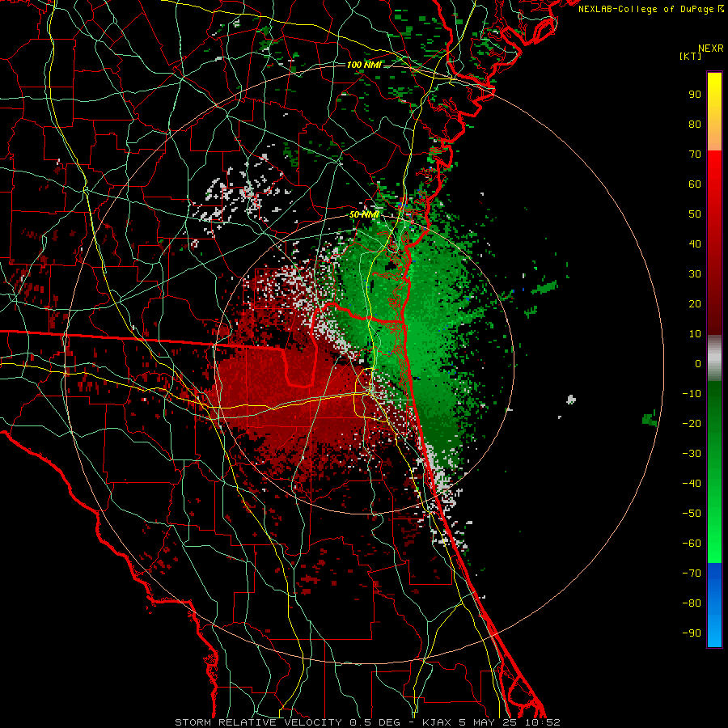
Task: Click the 60 value on the velocity scale
Action: [x=695, y=184]
